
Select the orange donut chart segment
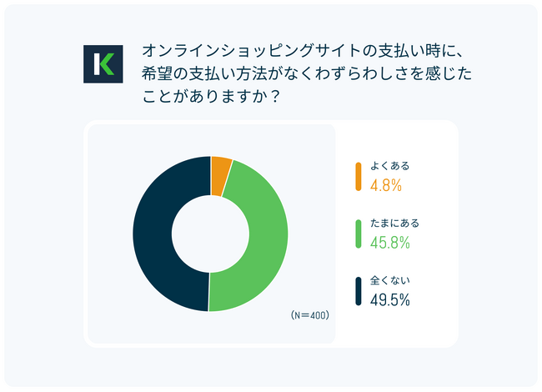tap(220, 176)
